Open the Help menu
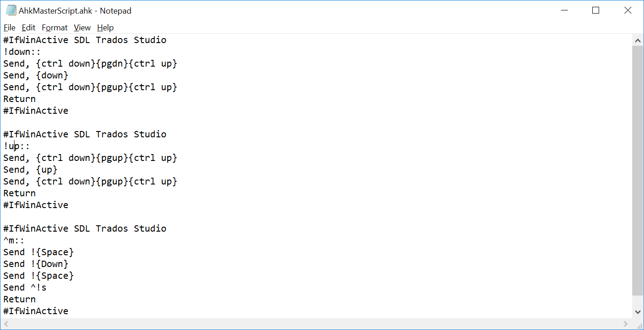Image resolution: width=644 pixels, height=330 pixels. [105, 28]
